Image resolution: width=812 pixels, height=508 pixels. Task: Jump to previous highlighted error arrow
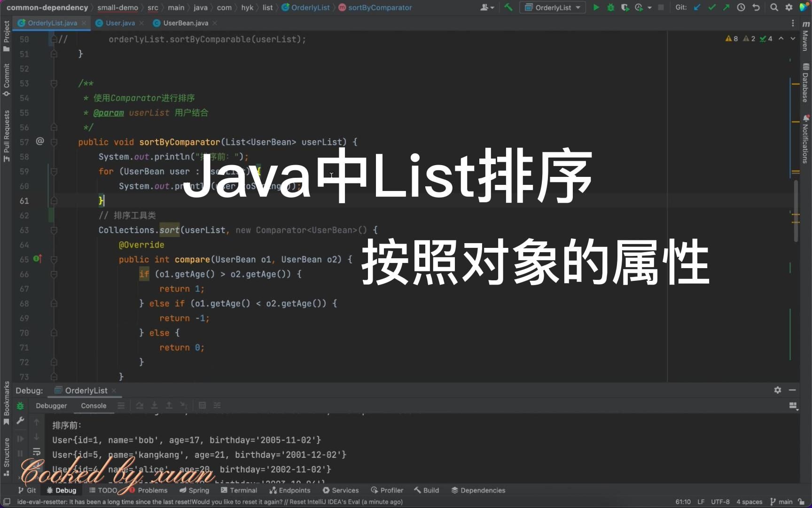[781, 39]
